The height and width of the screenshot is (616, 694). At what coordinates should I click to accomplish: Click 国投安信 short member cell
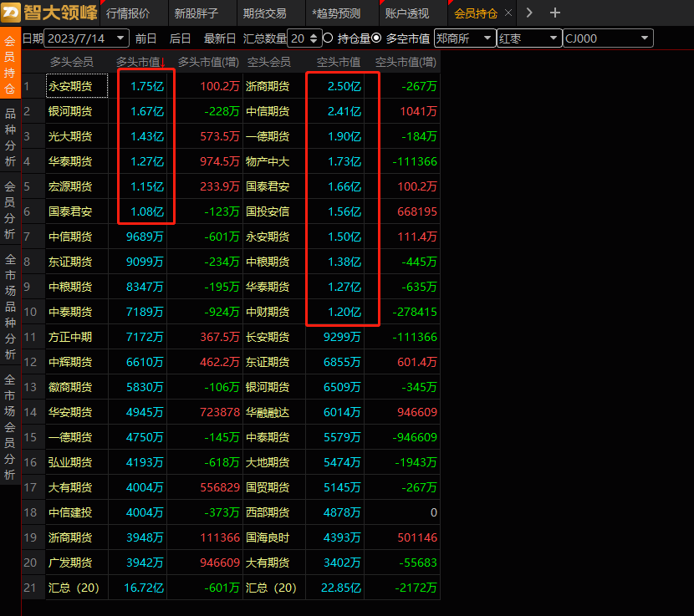point(274,211)
